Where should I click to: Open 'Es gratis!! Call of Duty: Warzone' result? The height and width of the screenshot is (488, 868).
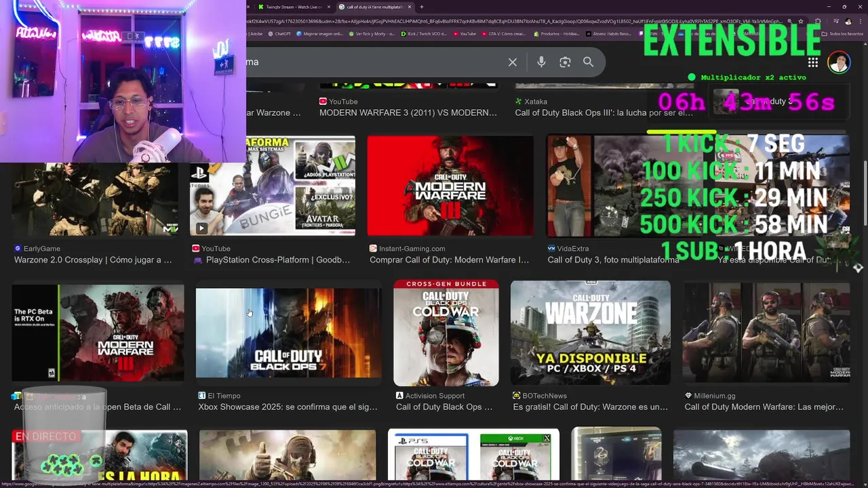(x=591, y=407)
